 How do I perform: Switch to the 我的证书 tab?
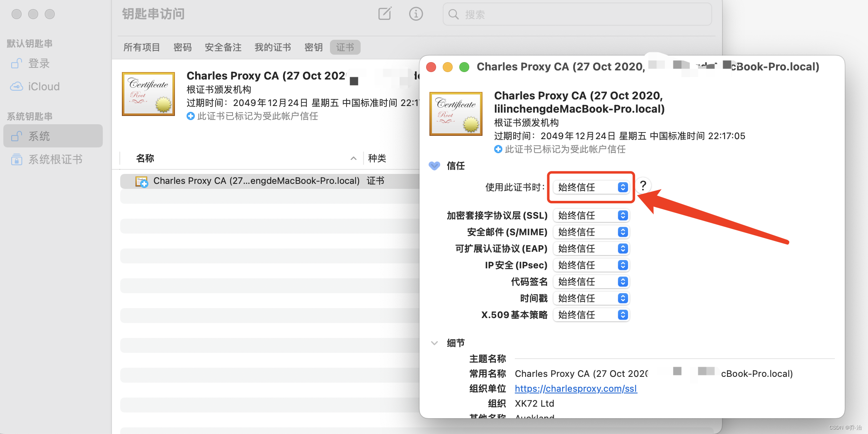pyautogui.click(x=273, y=47)
